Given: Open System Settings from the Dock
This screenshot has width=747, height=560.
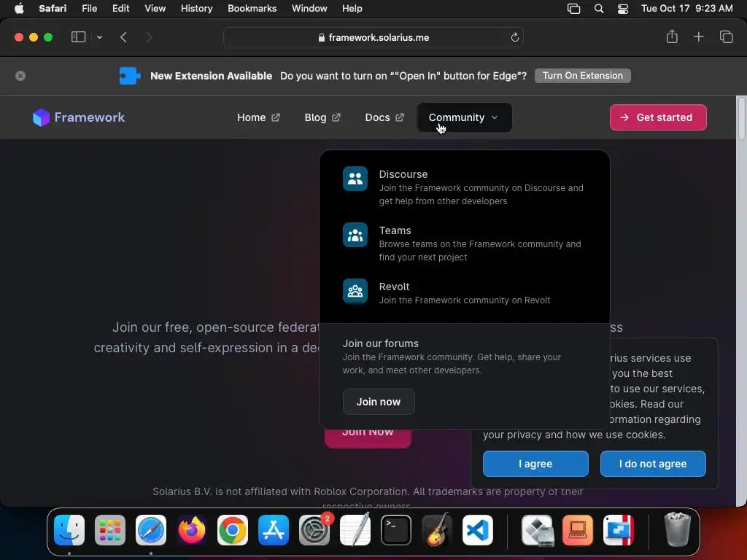Looking at the screenshot, I should point(314,530).
